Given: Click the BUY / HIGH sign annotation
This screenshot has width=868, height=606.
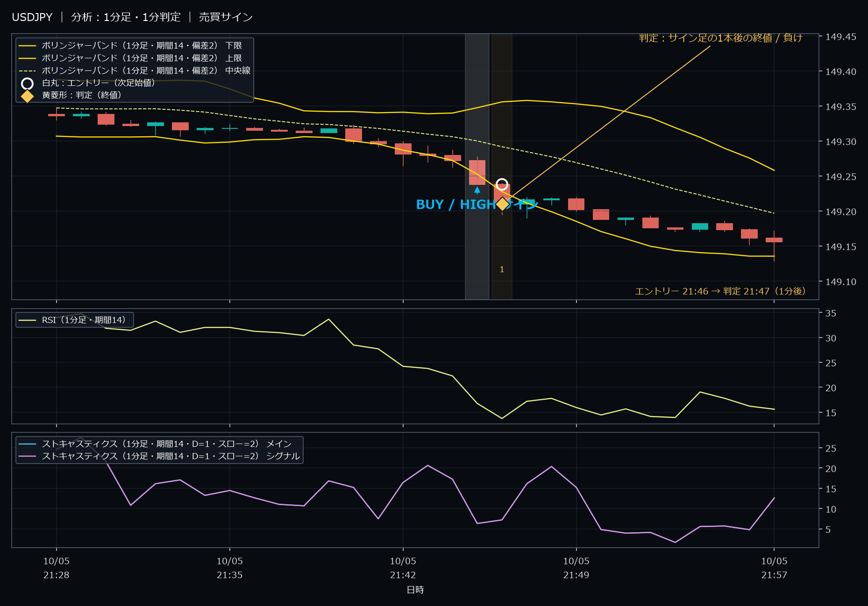Looking at the screenshot, I should (x=477, y=204).
